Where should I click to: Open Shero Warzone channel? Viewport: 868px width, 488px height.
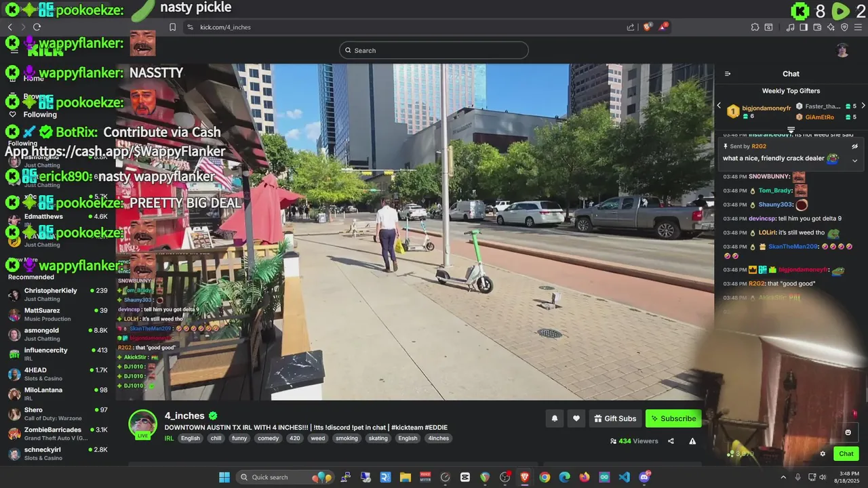[58, 413]
